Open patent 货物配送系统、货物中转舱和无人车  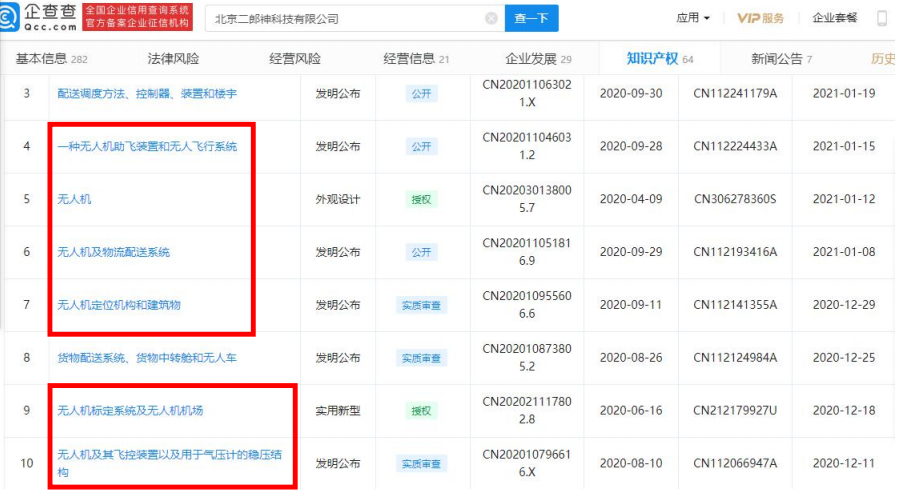147,358
